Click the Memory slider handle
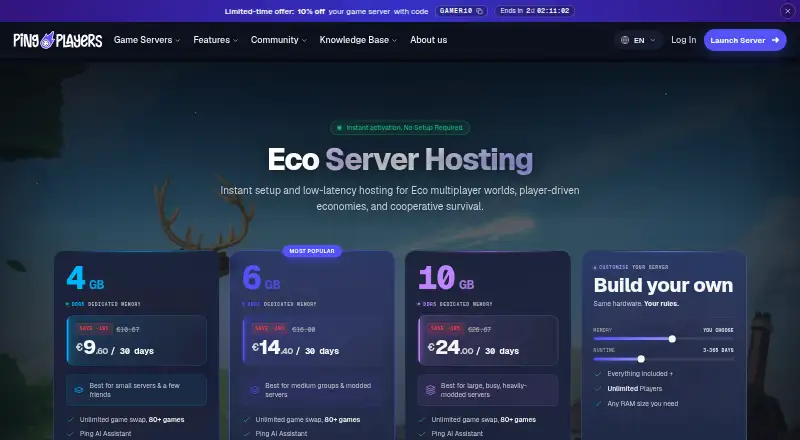This screenshot has height=440, width=800. (x=672, y=339)
